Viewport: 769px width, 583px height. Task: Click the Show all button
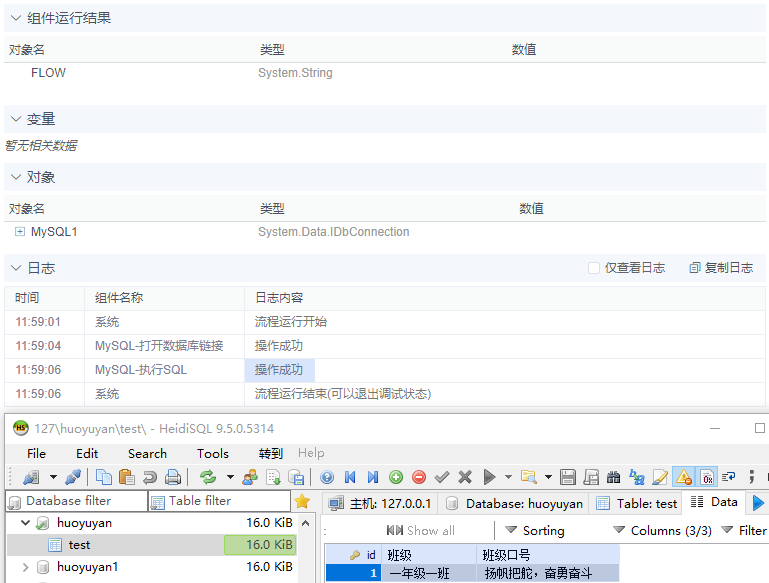click(x=421, y=531)
